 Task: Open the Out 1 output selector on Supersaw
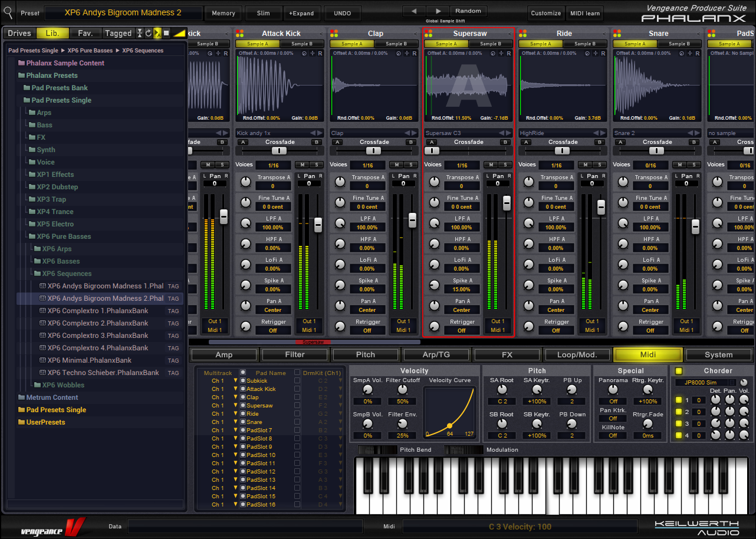(x=498, y=321)
